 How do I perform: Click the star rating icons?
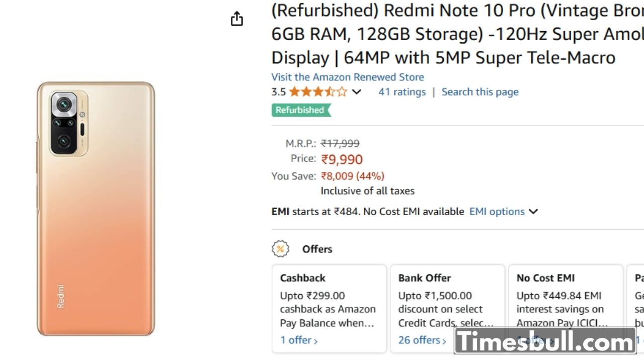[317, 92]
